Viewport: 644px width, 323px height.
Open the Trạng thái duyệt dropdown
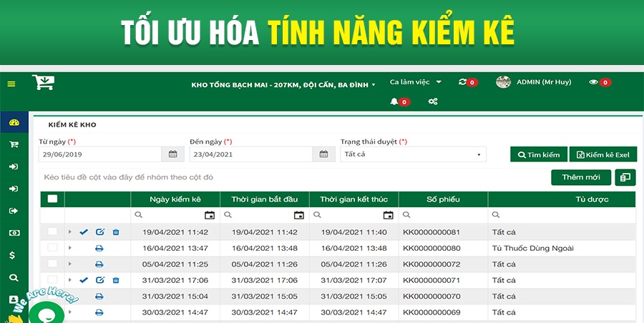pyautogui.click(x=413, y=154)
